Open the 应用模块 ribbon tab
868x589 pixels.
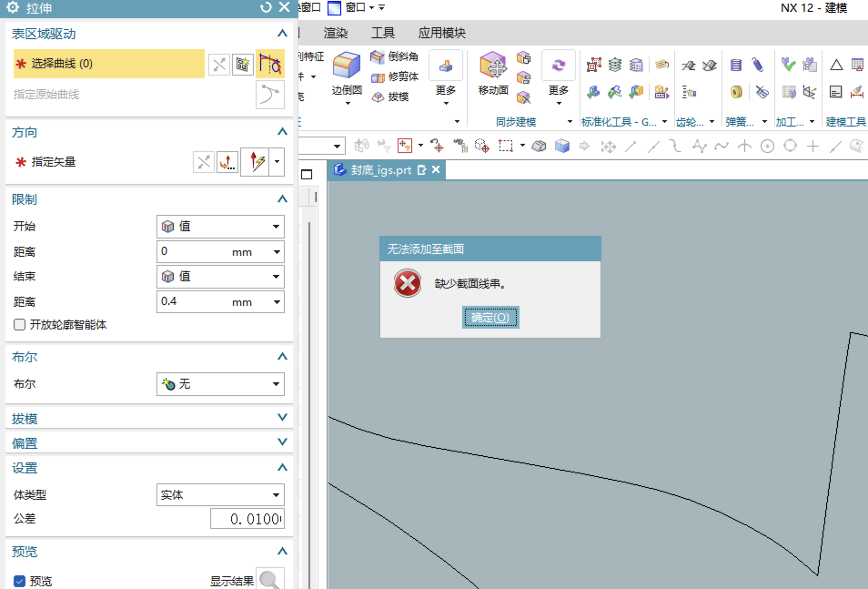pos(442,33)
